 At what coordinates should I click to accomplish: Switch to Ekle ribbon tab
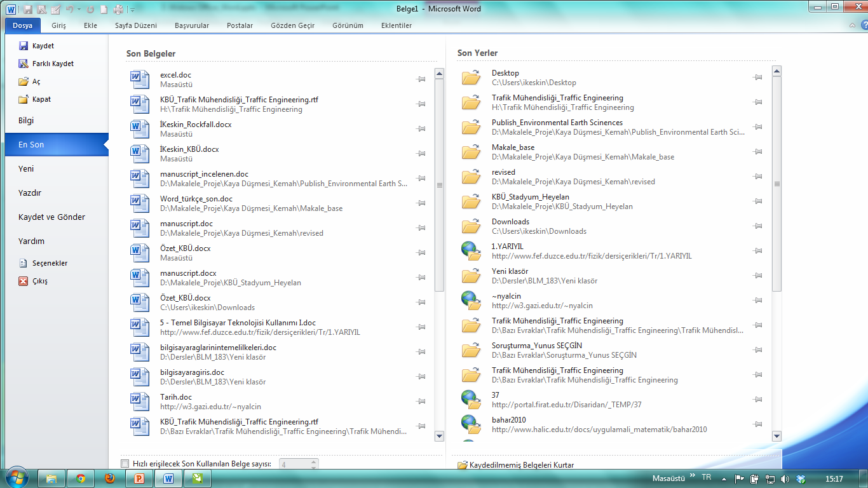pyautogui.click(x=90, y=25)
